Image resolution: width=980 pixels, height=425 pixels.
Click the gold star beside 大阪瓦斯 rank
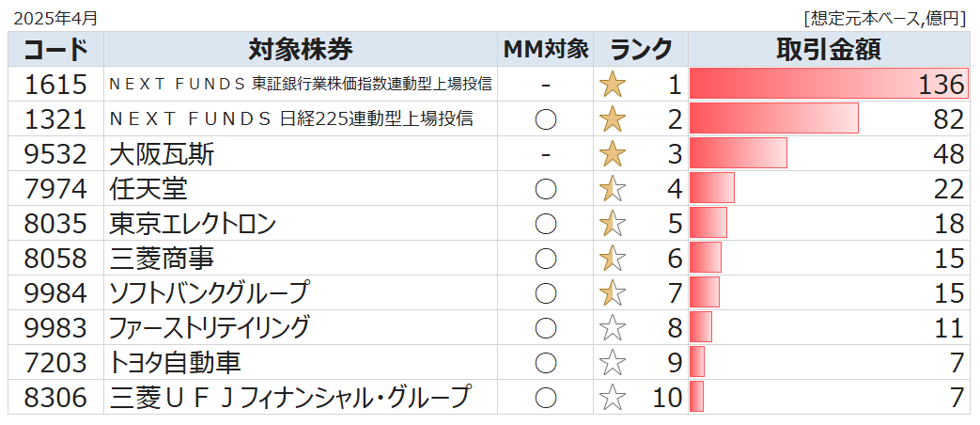613,154
